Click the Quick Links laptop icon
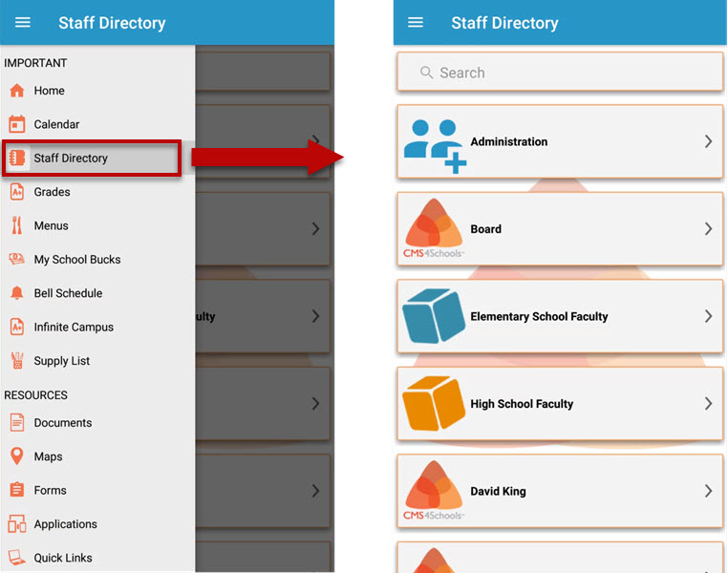728x573 pixels. coord(17,558)
